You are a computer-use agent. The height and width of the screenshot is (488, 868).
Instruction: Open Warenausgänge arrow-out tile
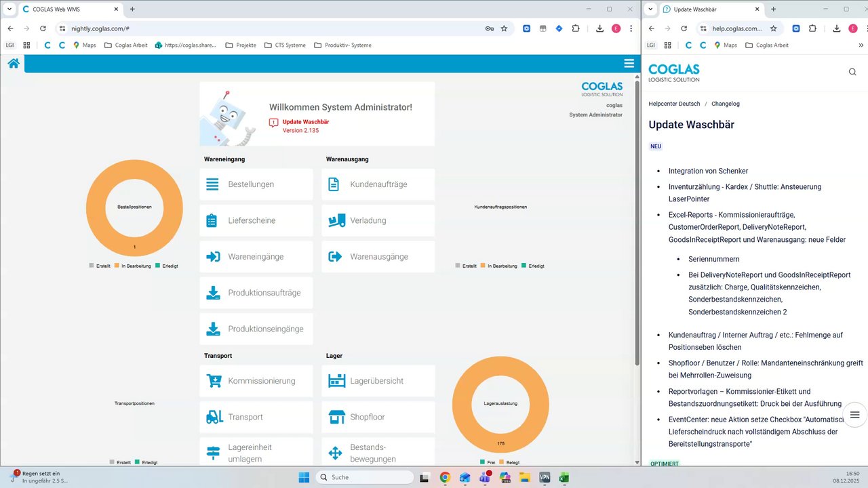pyautogui.click(x=378, y=257)
